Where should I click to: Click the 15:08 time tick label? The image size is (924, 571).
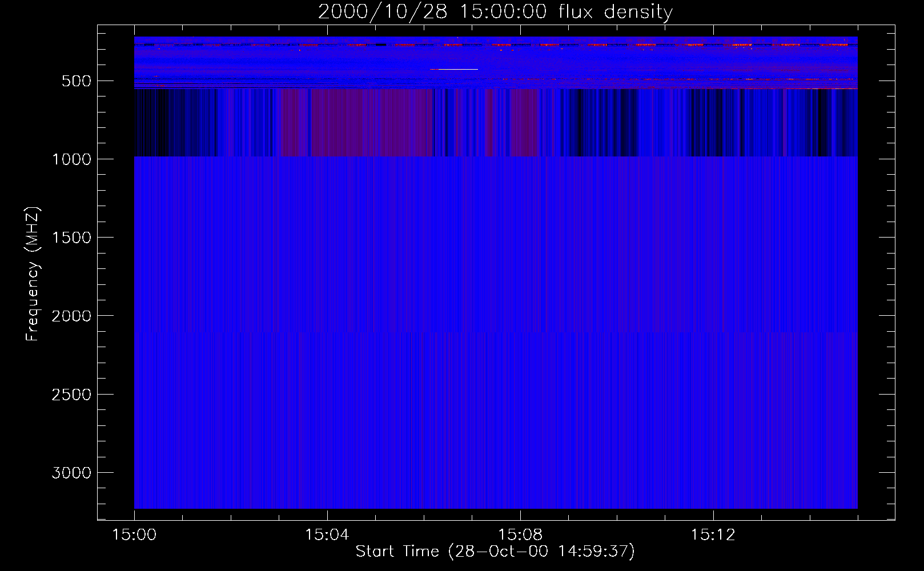[x=520, y=535]
